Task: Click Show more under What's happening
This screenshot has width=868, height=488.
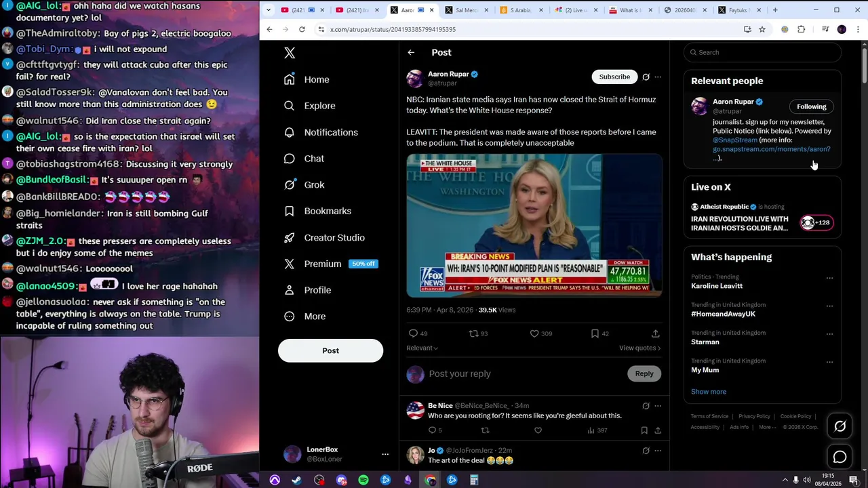Action: (709, 392)
